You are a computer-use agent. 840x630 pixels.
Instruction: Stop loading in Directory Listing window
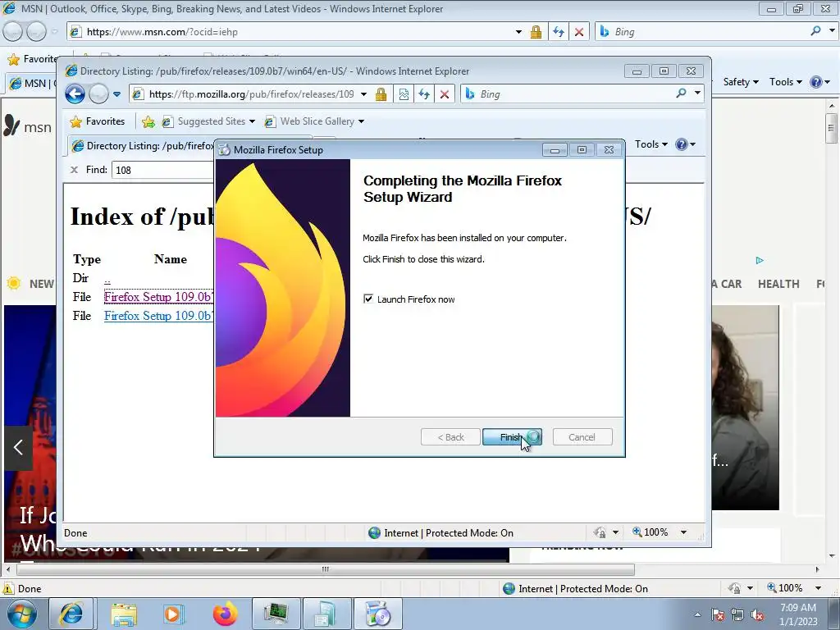click(445, 94)
